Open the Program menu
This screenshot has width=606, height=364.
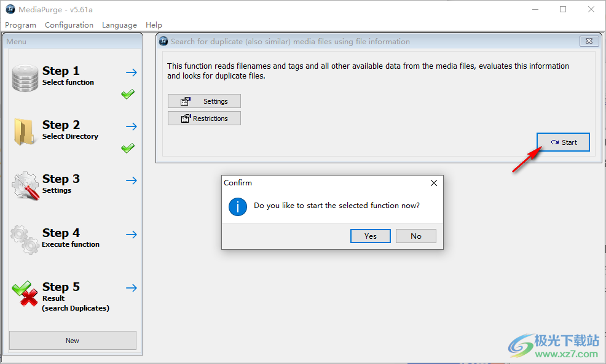[20, 25]
